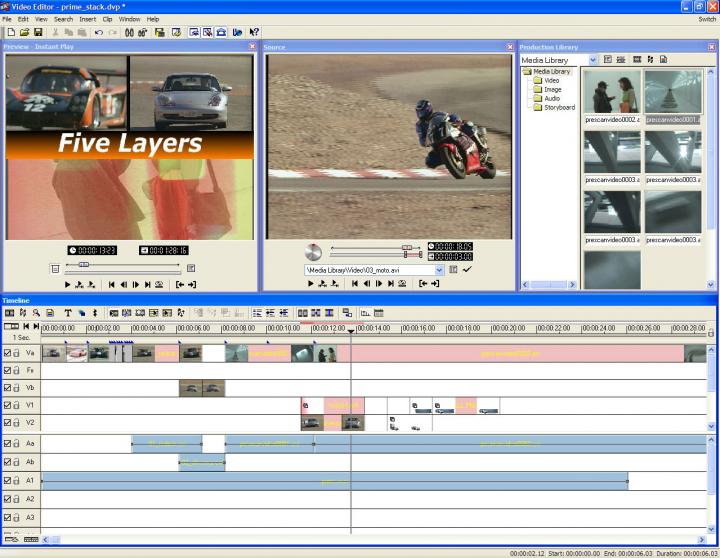The image size is (720, 558).
Task: Open the Clip menu
Action: point(108,19)
